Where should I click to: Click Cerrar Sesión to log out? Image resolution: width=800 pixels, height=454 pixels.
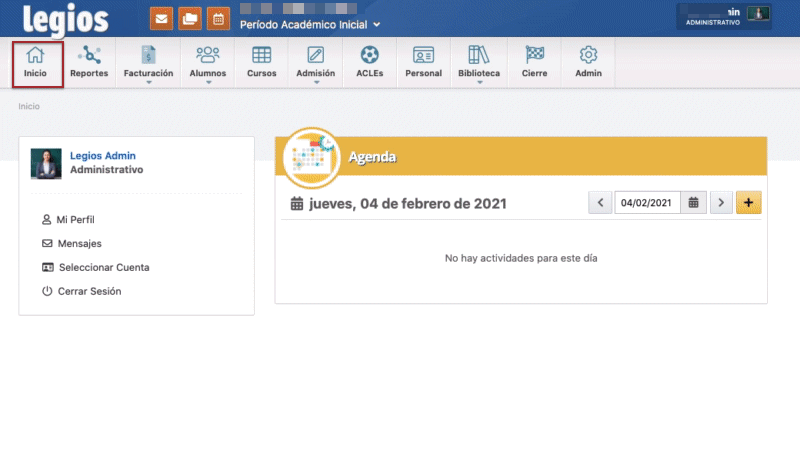pos(89,291)
